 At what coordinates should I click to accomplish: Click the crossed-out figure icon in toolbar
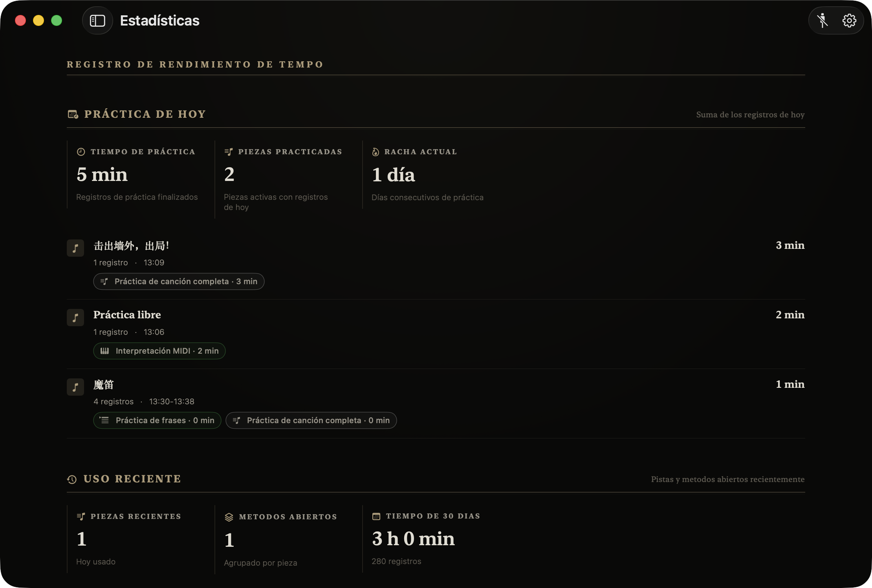(x=823, y=20)
